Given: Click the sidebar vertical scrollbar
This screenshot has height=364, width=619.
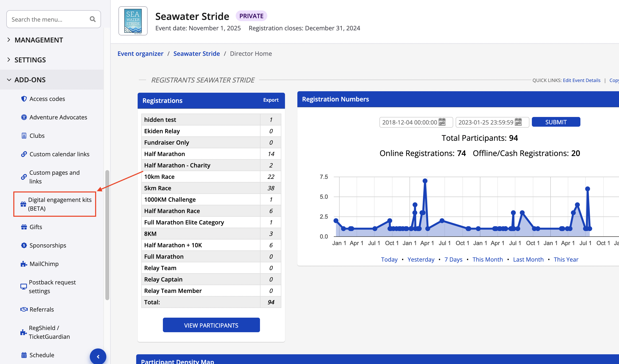Looking at the screenshot, I should pos(107,235).
